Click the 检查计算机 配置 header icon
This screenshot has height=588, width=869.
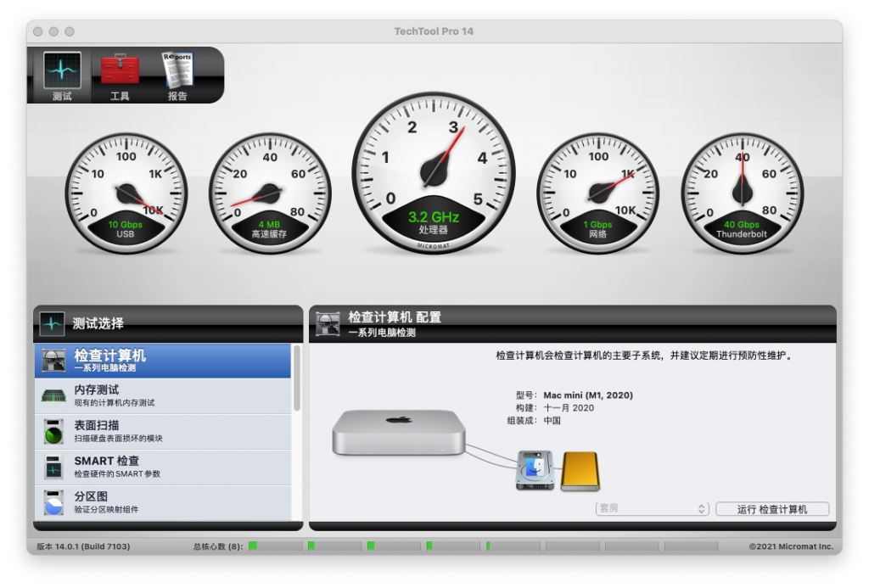click(327, 323)
